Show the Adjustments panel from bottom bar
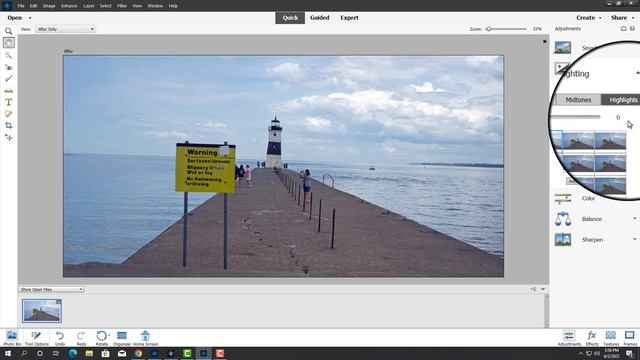This screenshot has height=360, width=640. pyautogui.click(x=569, y=338)
